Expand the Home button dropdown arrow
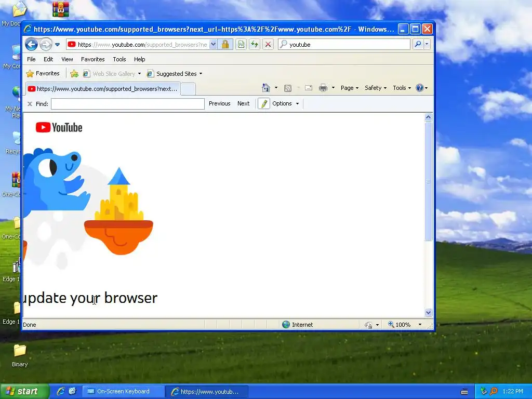 (276, 88)
